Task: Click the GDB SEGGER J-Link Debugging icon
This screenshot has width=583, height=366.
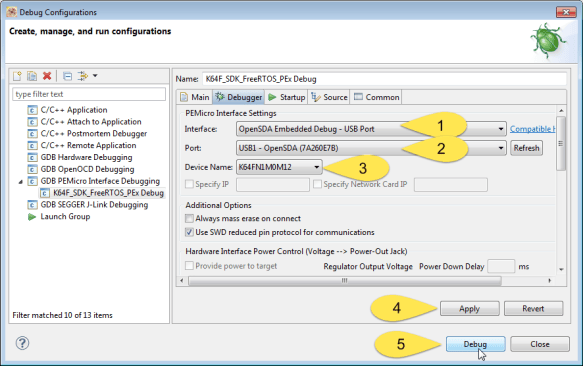Action: click(x=32, y=205)
